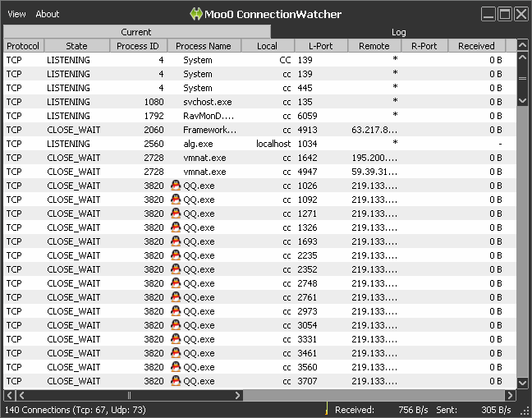Click the localhost local address cell

tap(273, 144)
